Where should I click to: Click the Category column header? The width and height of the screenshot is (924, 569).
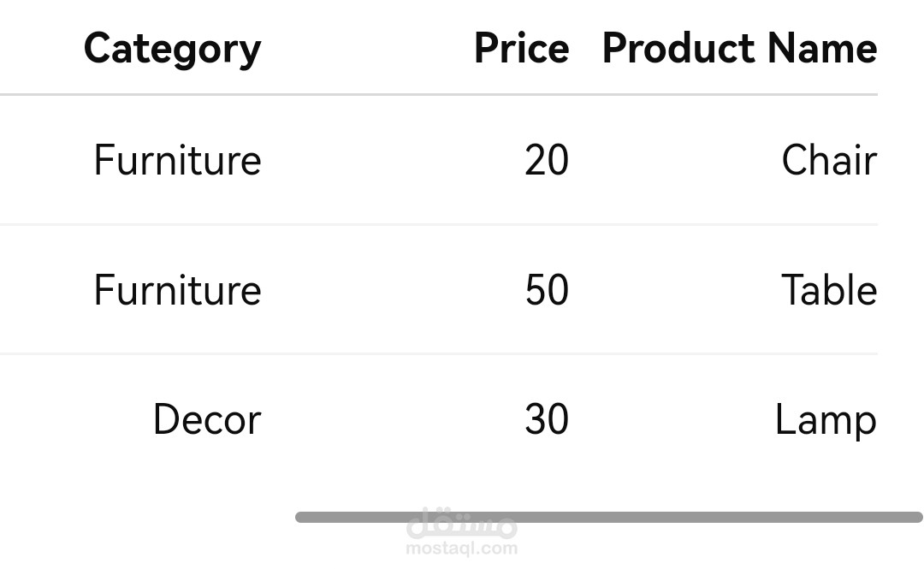[172, 49]
